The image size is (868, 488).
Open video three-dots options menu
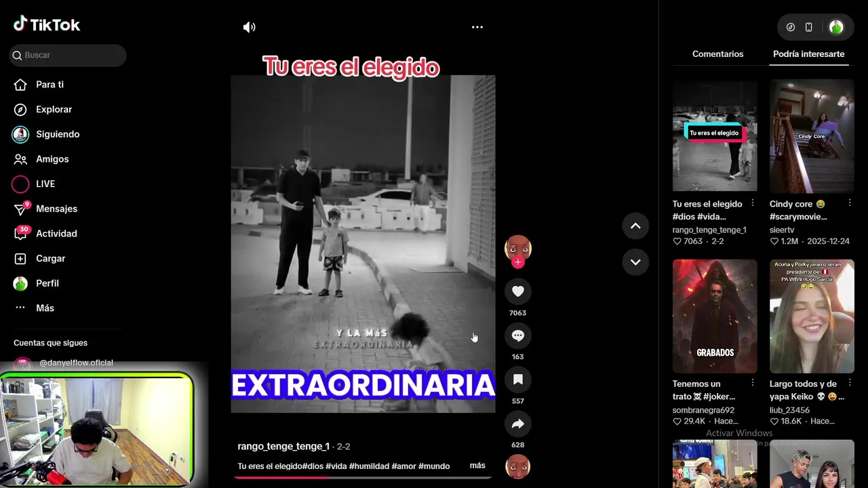(477, 27)
